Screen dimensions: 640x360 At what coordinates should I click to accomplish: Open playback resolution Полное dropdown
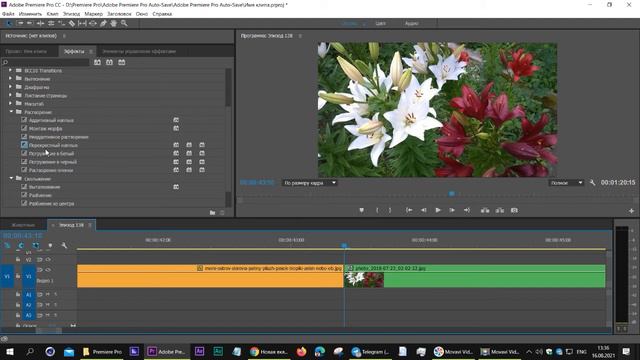pos(566,183)
